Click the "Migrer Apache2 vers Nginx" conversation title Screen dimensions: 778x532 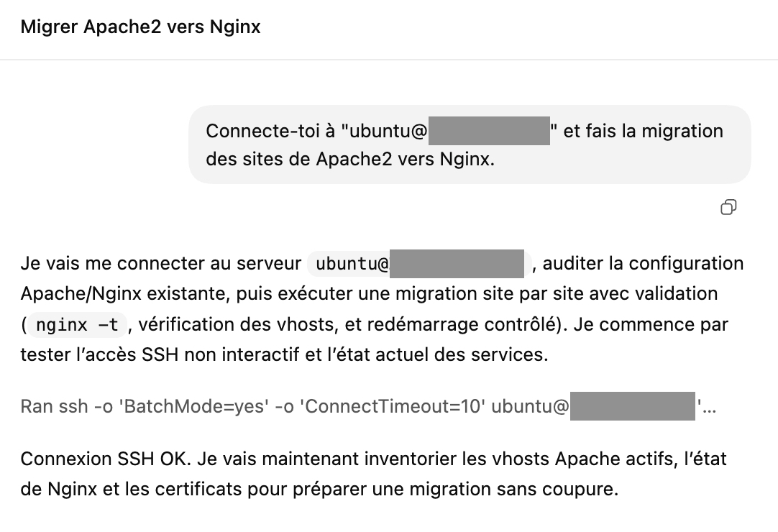(x=140, y=27)
